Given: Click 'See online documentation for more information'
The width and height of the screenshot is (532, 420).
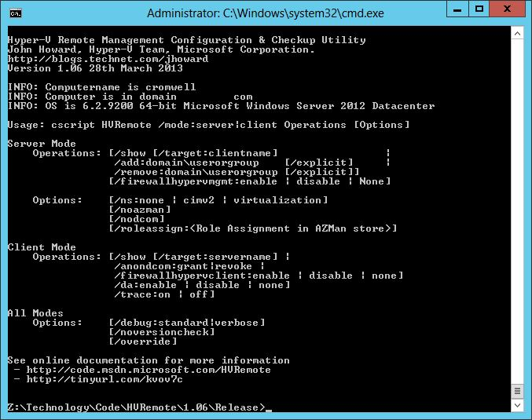Looking at the screenshot, I should click(x=149, y=360).
